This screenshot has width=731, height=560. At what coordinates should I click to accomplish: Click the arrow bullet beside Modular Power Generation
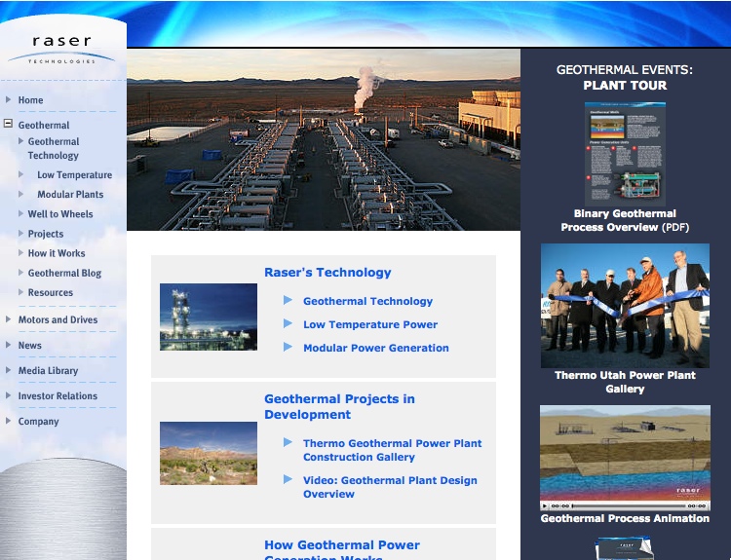point(288,347)
